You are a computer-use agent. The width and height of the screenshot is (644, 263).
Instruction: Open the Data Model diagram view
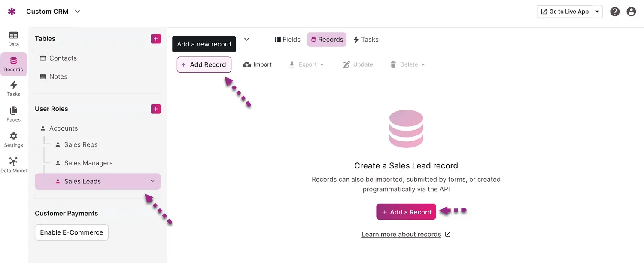[x=13, y=165]
